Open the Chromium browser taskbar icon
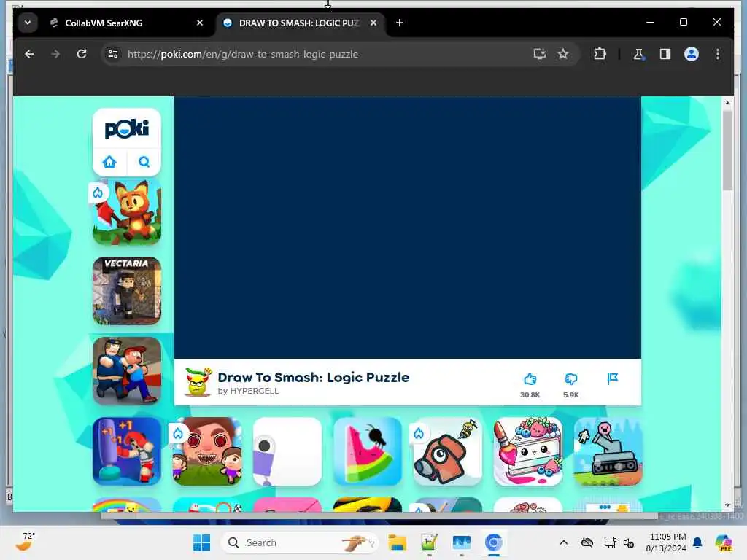Screen dimensions: 747x560 pyautogui.click(x=494, y=542)
